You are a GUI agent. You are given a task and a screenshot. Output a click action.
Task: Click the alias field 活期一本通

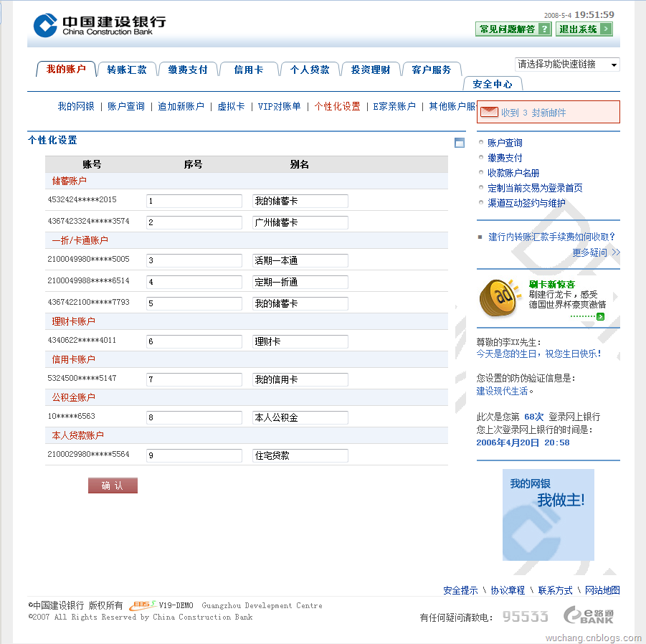300,260
